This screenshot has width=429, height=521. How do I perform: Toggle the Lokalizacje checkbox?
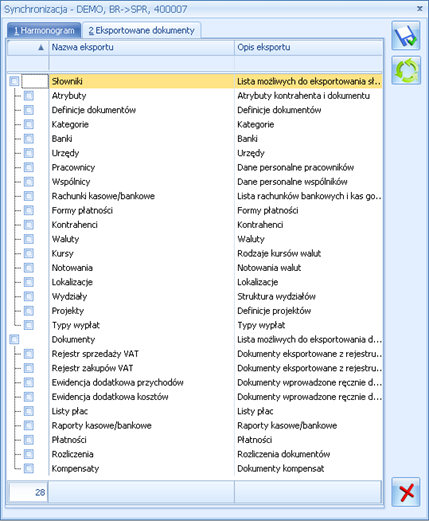coord(29,282)
